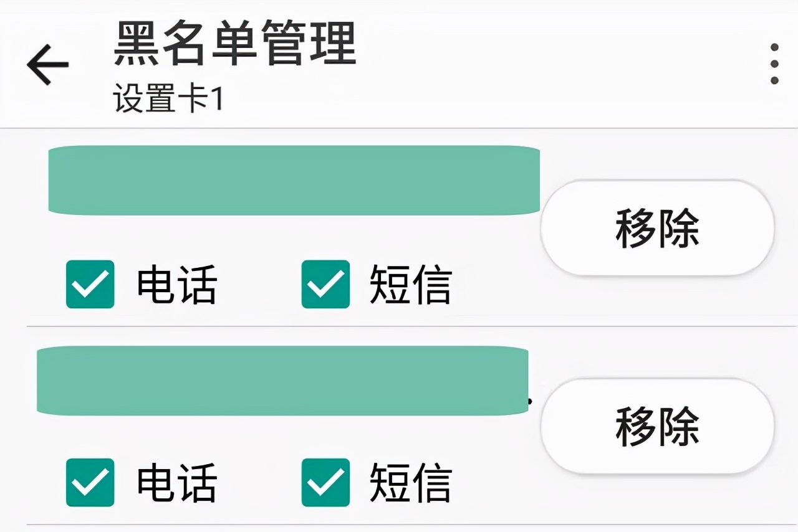Remove the first blacklisted number with 移除
This screenshot has width=798, height=532.
coord(657,228)
